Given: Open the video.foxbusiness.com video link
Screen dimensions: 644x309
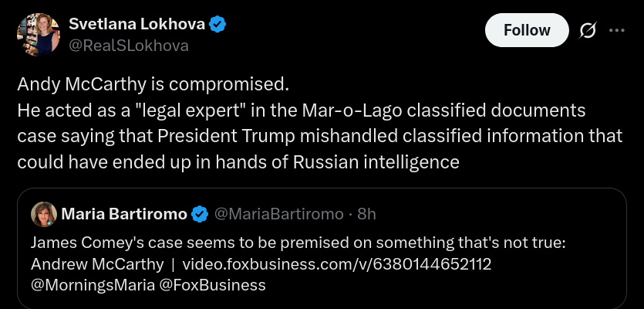Looking at the screenshot, I should pyautogui.click(x=336, y=264).
